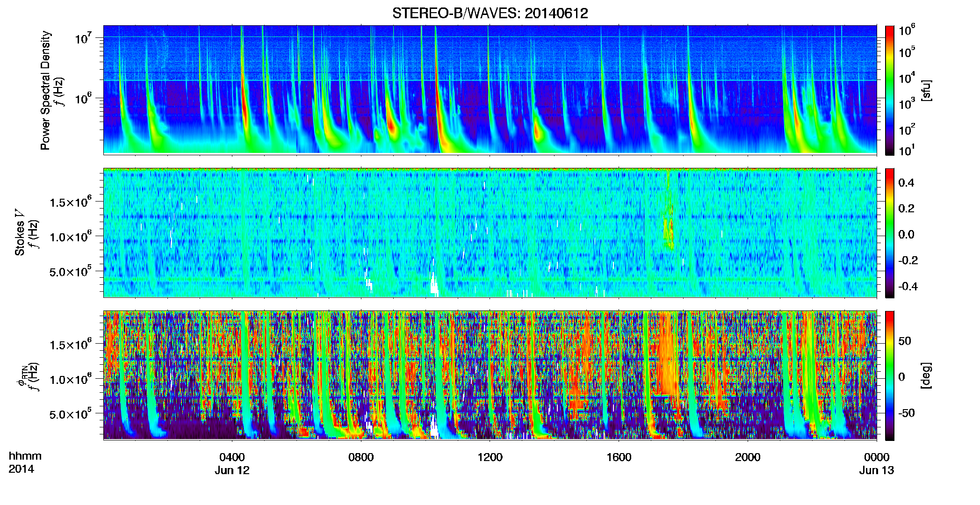Click the [sfu] colorbar unit label

point(926,91)
